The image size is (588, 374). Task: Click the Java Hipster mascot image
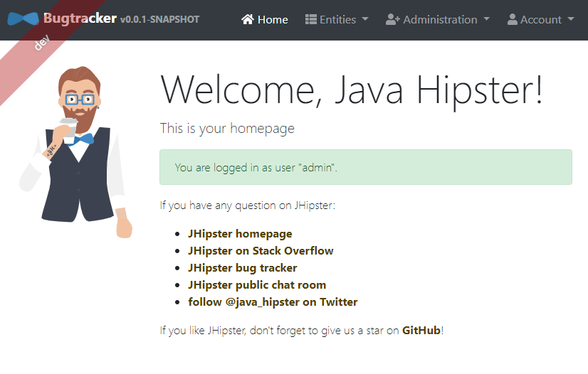pos(76,152)
